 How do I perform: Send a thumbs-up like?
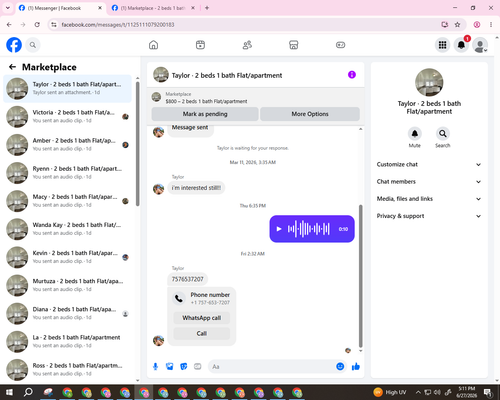click(356, 367)
